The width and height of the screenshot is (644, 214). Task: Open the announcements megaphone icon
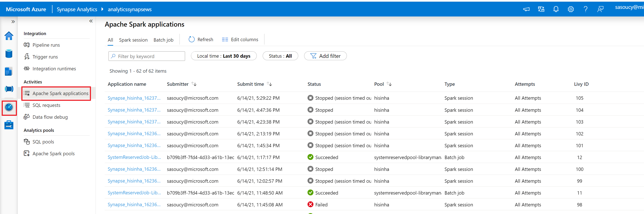click(526, 9)
